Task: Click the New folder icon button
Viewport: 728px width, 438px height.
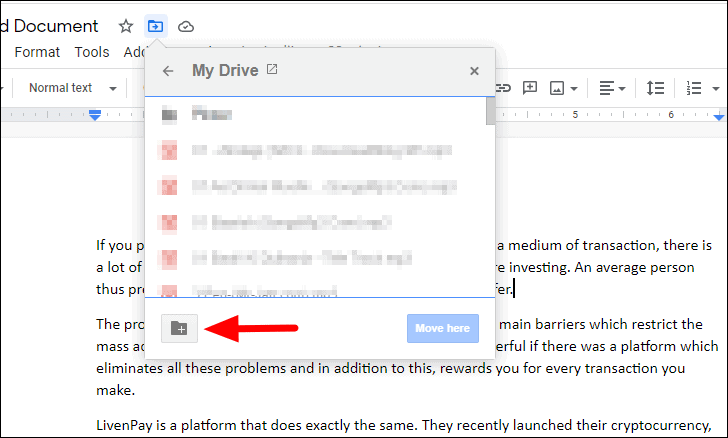Action: [x=179, y=328]
